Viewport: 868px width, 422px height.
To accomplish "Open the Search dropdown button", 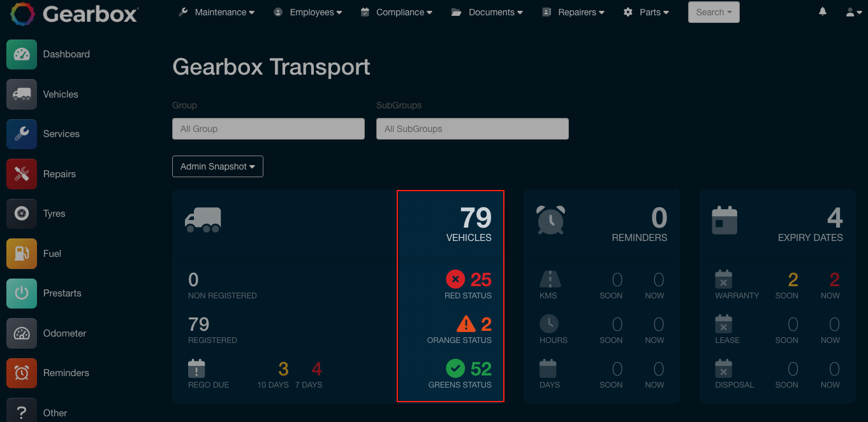I will [713, 12].
